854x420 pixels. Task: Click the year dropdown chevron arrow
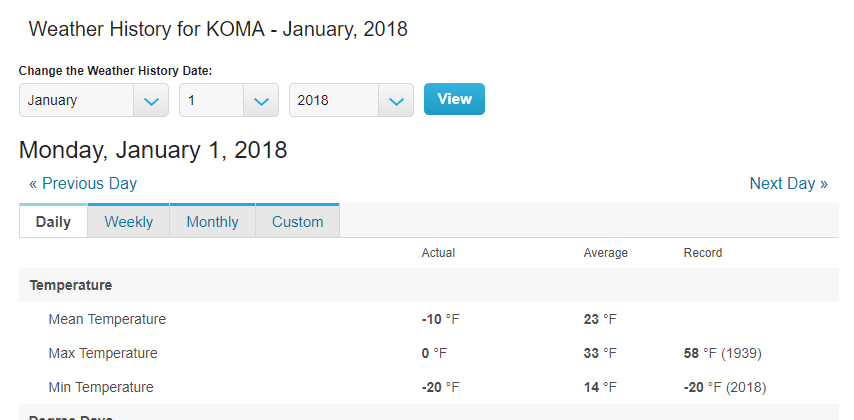(396, 101)
